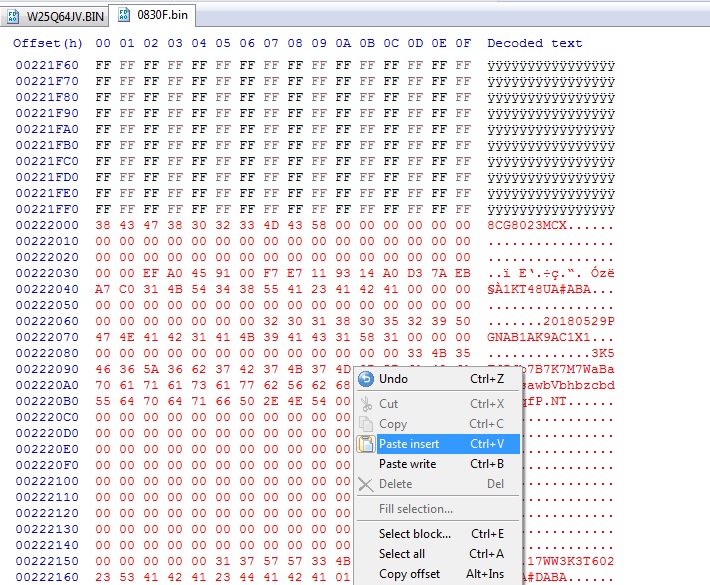Click byte 5A in row 00222090

pos(151,369)
